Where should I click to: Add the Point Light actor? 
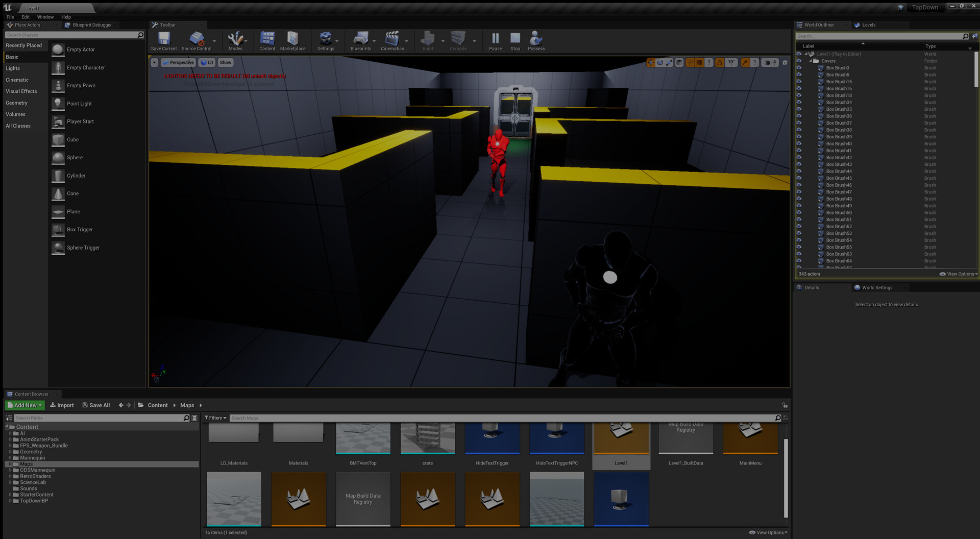coord(79,104)
